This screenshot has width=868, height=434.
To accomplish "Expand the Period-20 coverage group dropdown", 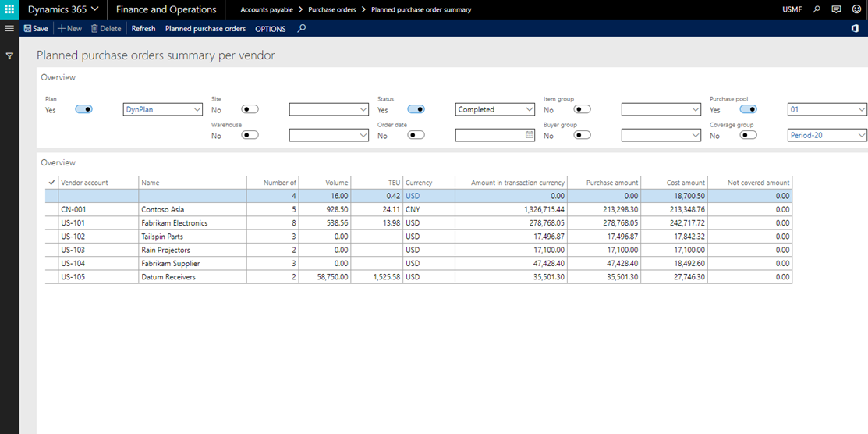I will click(x=861, y=136).
